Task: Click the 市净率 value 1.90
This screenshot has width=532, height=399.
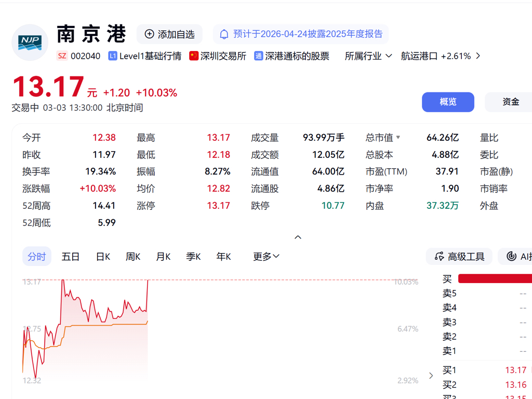Action: 450,188
